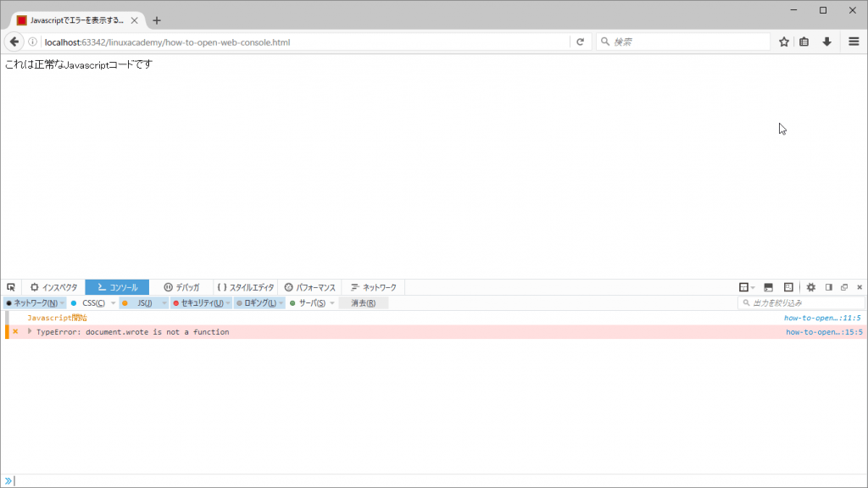Open the error source link how-to-open…:15:5
The image size is (868, 488).
(x=822, y=331)
